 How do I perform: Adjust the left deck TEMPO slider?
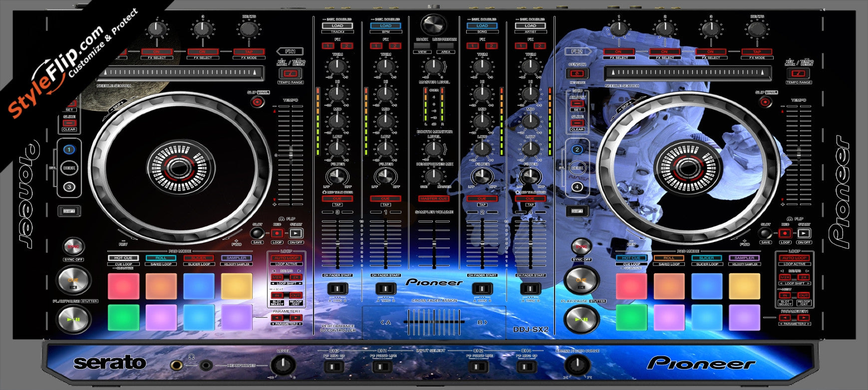pyautogui.click(x=291, y=155)
